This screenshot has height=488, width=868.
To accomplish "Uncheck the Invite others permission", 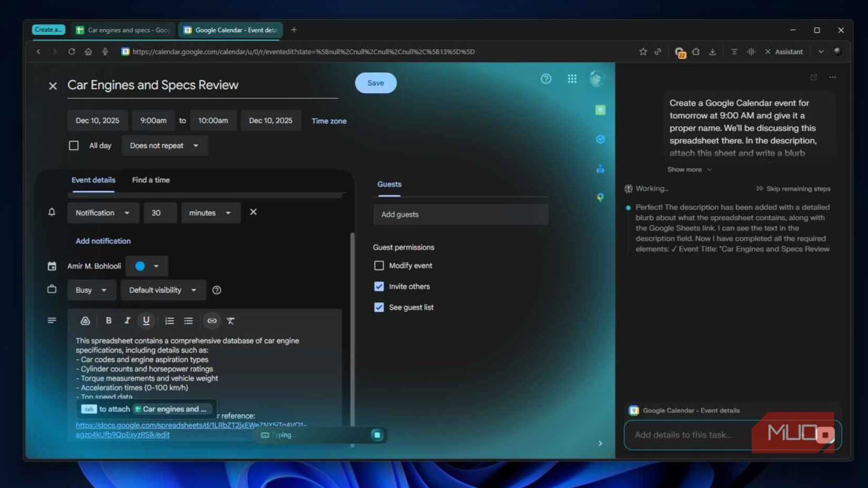I will [x=379, y=287].
